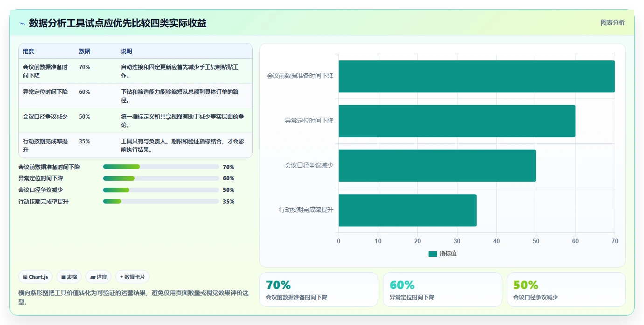This screenshot has height=325, width=644.
Task: Click y-axis label 行动按期完成率提升 in chart
Action: [x=306, y=210]
